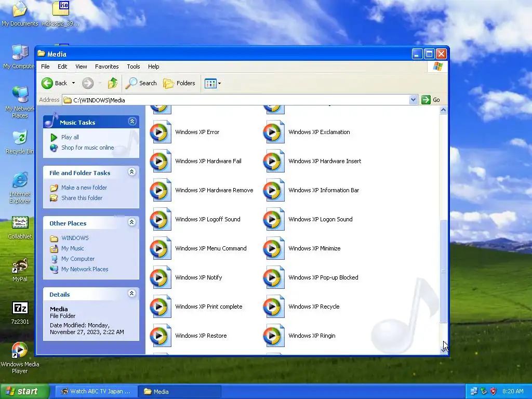Open the Tools menu
This screenshot has width=532, height=399.
[x=134, y=66]
